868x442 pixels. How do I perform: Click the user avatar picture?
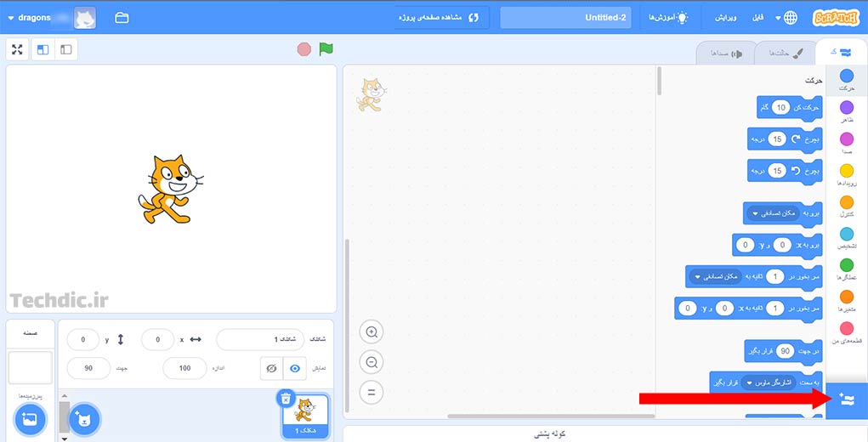(85, 18)
